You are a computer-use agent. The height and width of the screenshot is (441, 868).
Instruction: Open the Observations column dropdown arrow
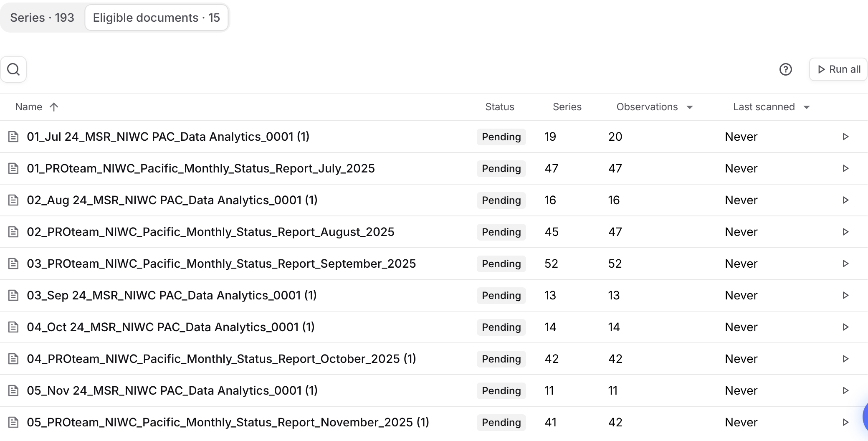[690, 107]
